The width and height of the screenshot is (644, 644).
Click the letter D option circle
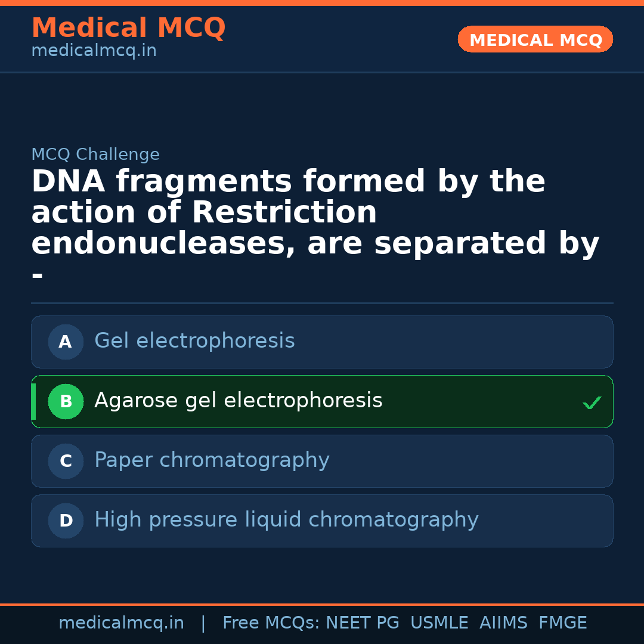[x=66, y=521]
